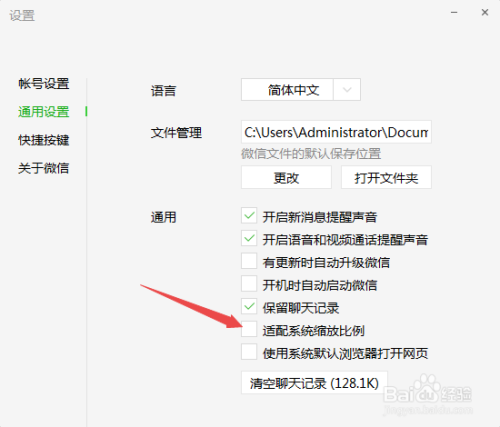Image resolution: width=500 pixels, height=427 pixels.
Task: Enable 开机时自动启动微信 checkbox
Action: coord(249,284)
